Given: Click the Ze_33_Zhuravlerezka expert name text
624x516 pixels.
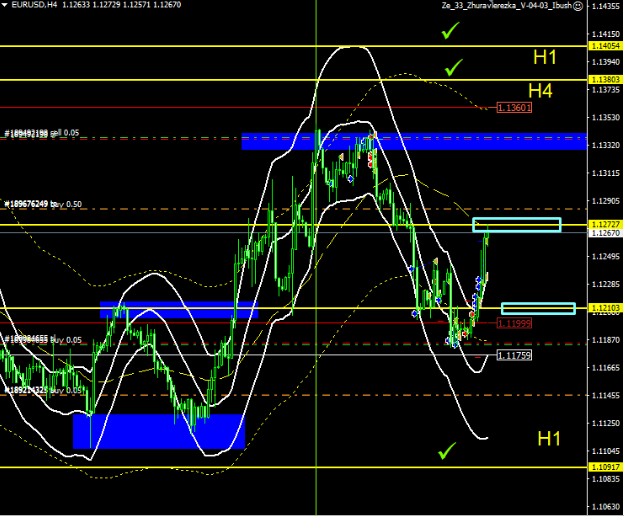Looking at the screenshot, I should coord(505,5).
